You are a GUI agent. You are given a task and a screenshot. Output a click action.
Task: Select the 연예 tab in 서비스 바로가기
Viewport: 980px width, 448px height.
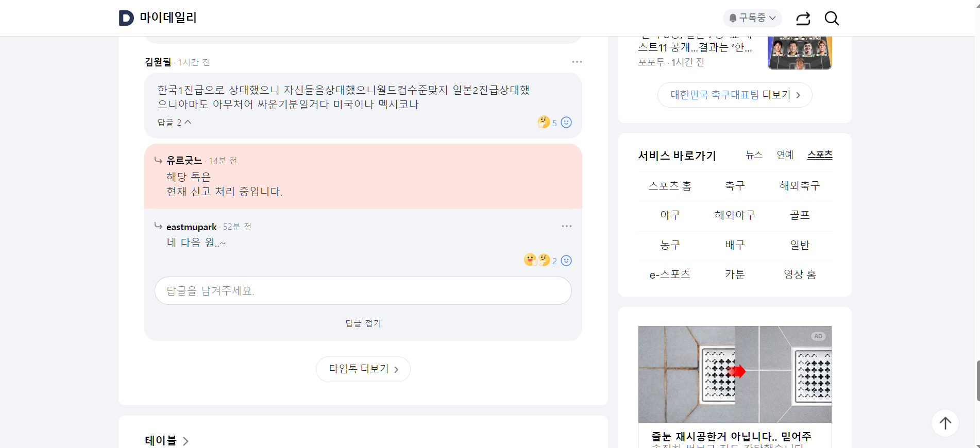coord(785,154)
